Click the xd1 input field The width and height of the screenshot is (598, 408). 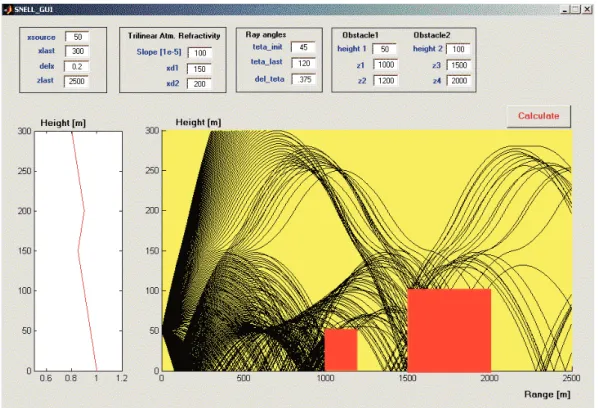pos(199,69)
